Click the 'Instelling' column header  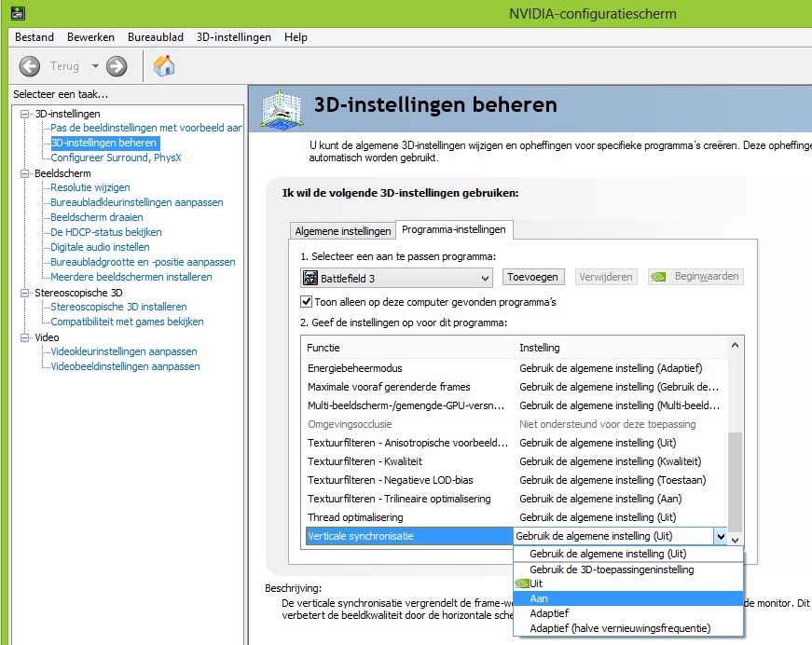pyautogui.click(x=621, y=348)
